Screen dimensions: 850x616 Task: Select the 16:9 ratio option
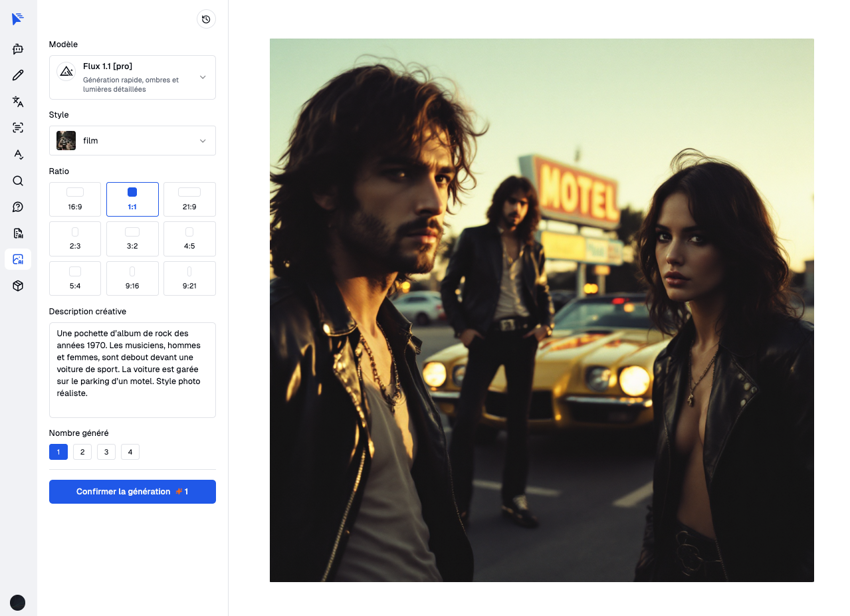pyautogui.click(x=75, y=199)
